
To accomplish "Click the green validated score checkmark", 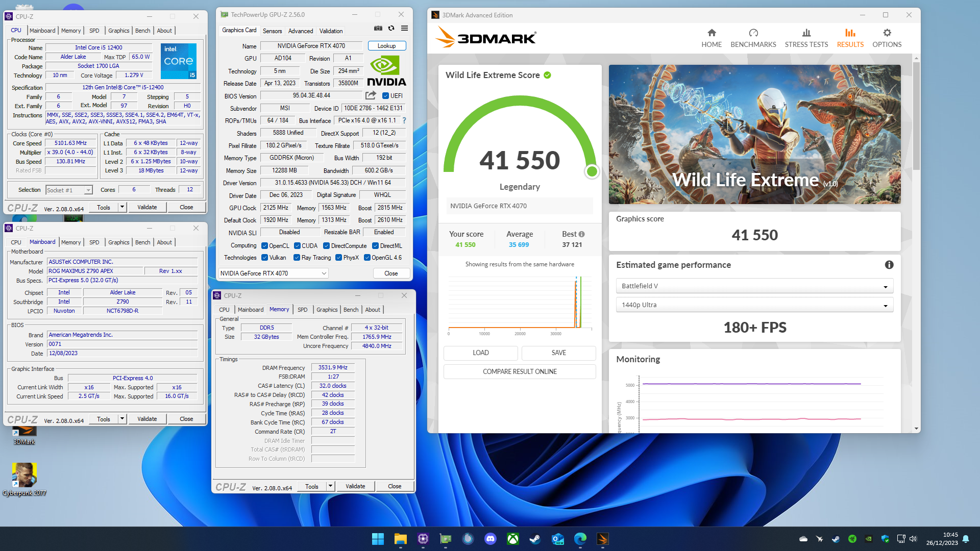I will click(x=547, y=75).
